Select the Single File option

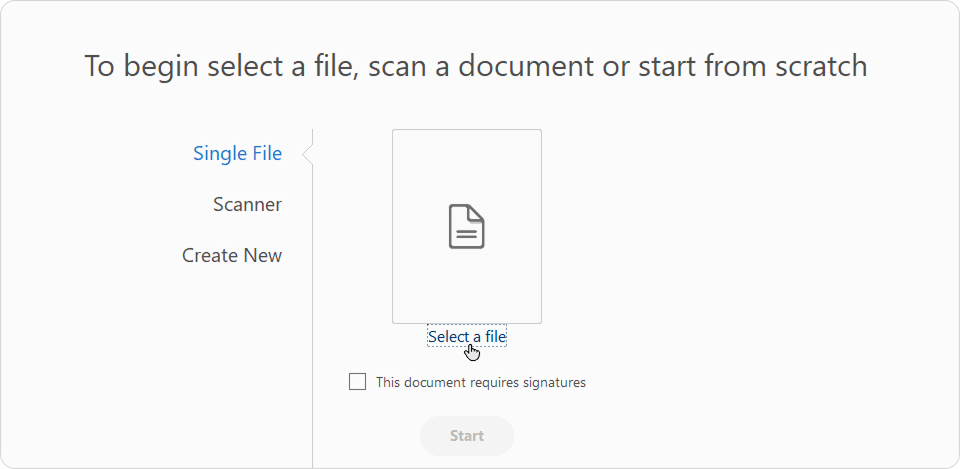tap(237, 154)
